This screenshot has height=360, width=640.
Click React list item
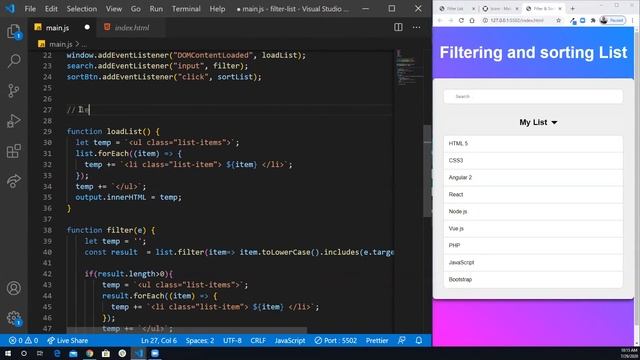(x=533, y=195)
